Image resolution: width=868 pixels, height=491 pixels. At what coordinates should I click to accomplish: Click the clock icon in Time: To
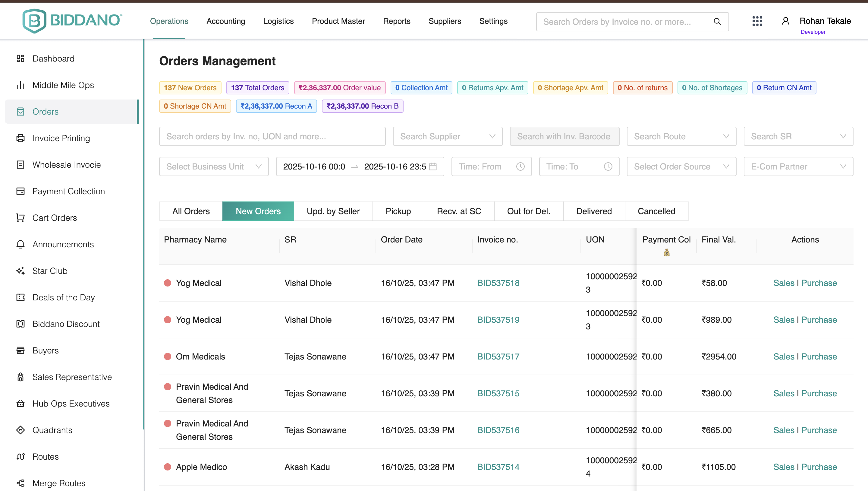point(608,166)
